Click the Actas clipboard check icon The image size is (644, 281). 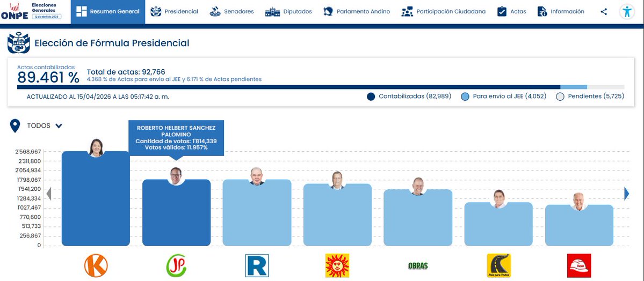point(502,11)
